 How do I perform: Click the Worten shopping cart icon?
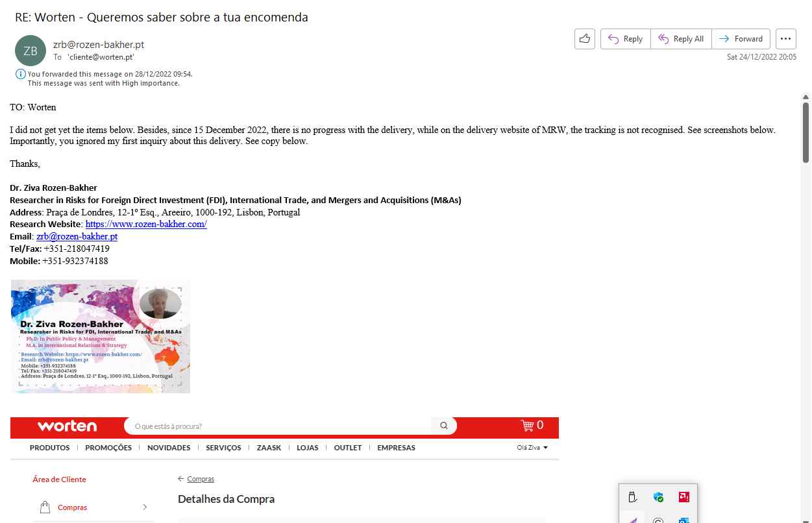coord(528,426)
